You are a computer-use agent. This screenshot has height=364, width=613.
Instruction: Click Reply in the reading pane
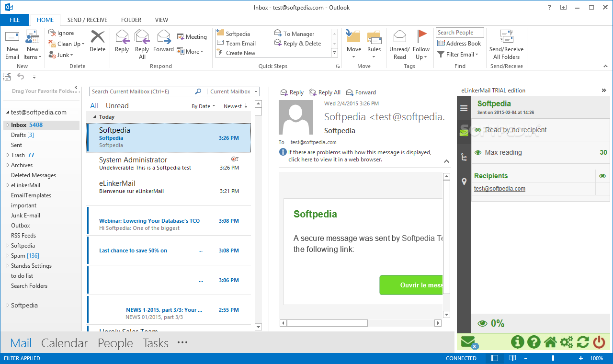pyautogui.click(x=292, y=92)
